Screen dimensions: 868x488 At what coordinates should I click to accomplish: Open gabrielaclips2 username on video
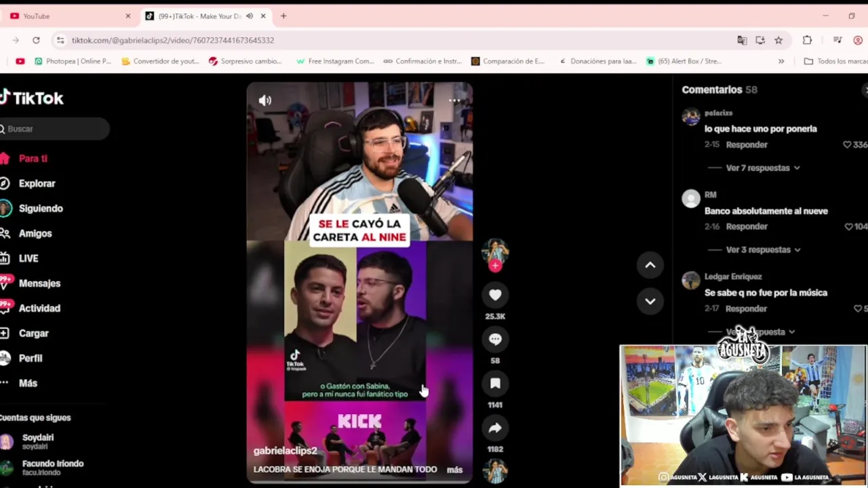coord(285,451)
